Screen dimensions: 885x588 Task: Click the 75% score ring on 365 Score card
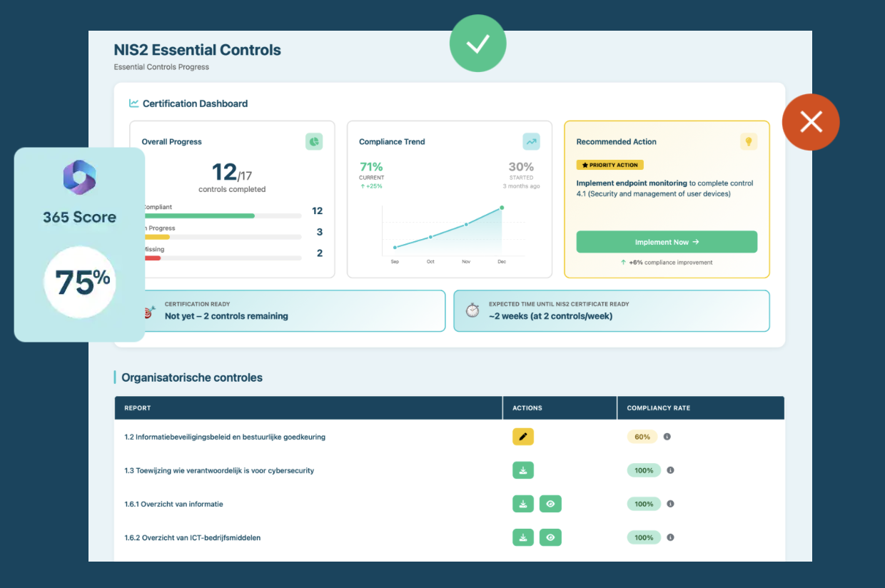pyautogui.click(x=79, y=282)
